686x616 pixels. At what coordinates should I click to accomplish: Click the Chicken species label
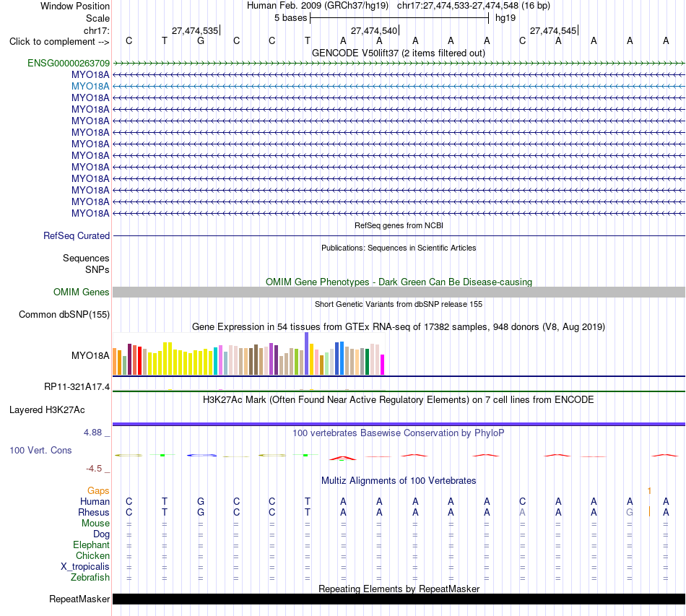tap(92, 555)
